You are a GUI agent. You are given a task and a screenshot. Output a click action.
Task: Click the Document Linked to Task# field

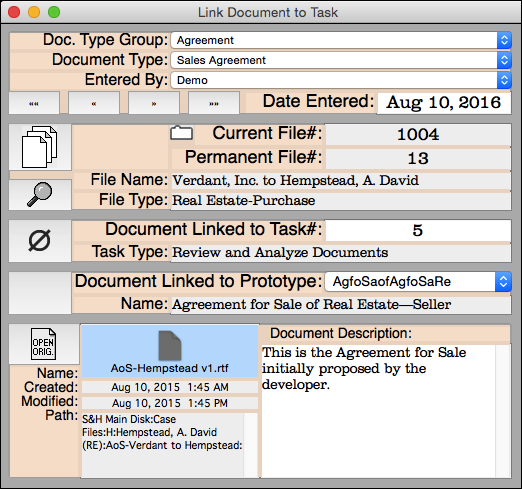pyautogui.click(x=418, y=230)
